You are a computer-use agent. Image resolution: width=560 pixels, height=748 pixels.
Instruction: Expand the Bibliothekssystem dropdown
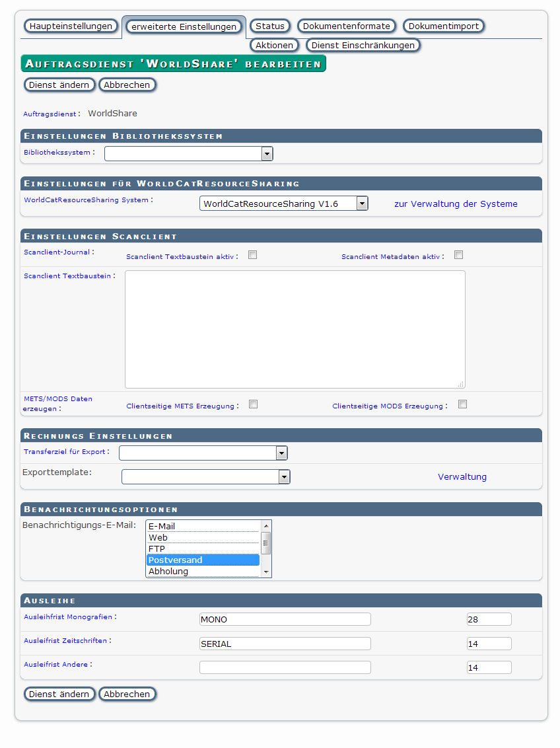pyautogui.click(x=189, y=153)
